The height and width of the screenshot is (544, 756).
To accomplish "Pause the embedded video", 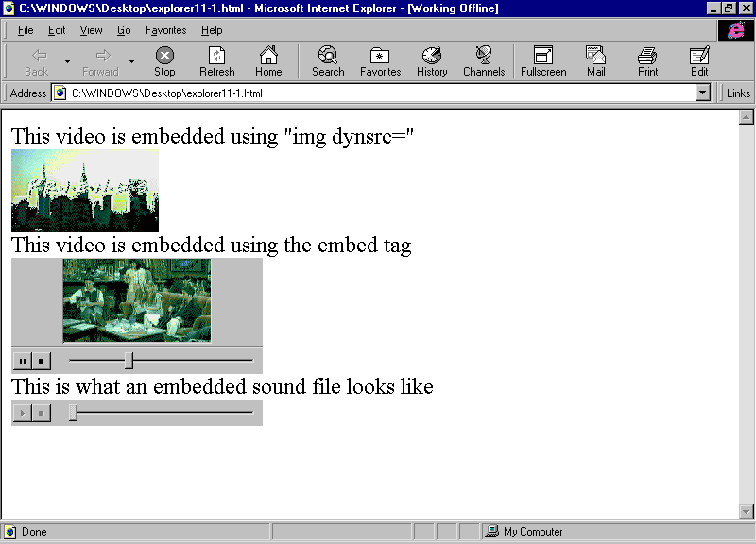I will 22,361.
